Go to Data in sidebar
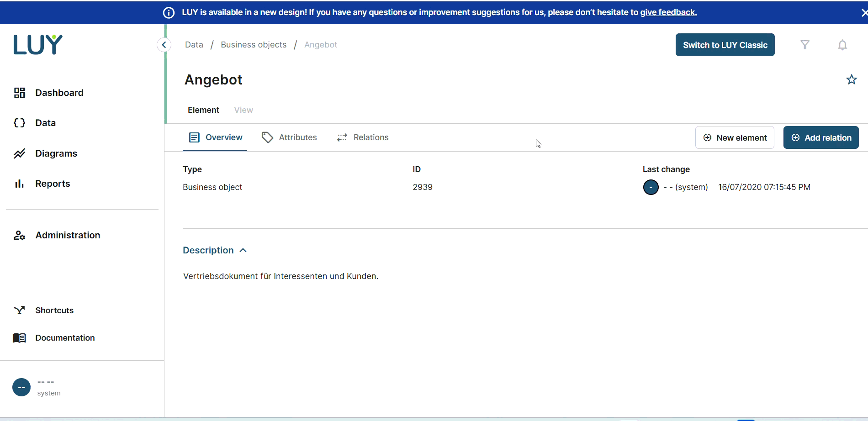868x421 pixels. tap(45, 123)
